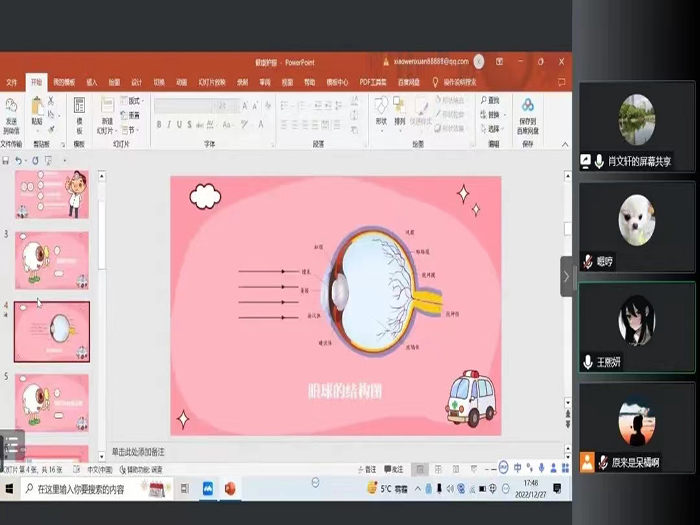This screenshot has width=700, height=525.
Task: Launch PowerPoint from the Windows taskbar
Action: click(231, 489)
